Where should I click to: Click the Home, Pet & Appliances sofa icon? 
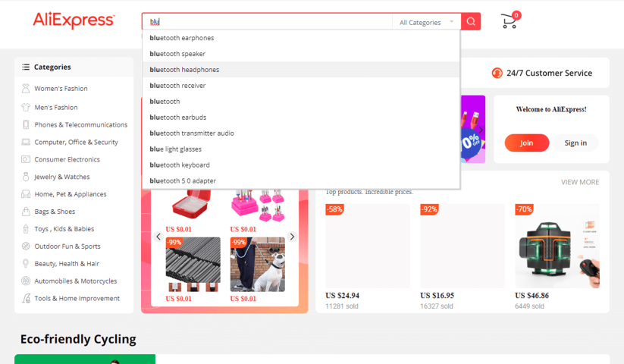(26, 194)
